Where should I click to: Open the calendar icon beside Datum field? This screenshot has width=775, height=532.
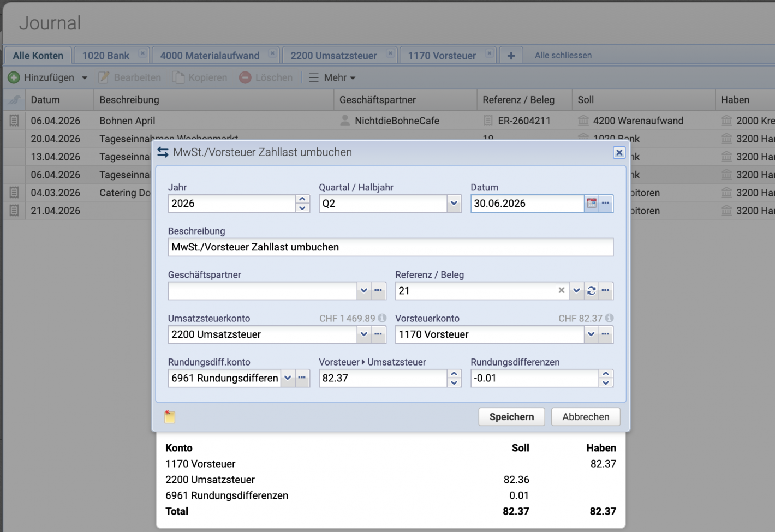click(592, 203)
